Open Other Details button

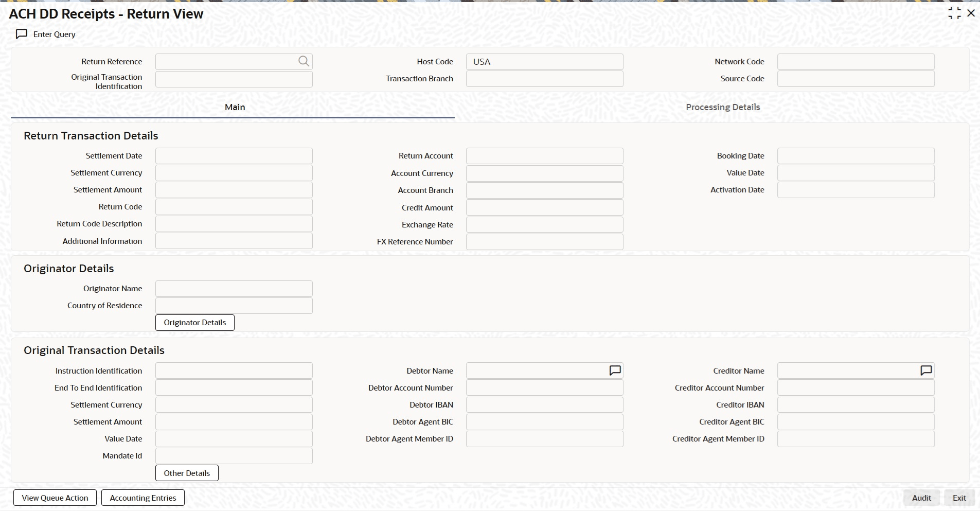click(x=187, y=473)
